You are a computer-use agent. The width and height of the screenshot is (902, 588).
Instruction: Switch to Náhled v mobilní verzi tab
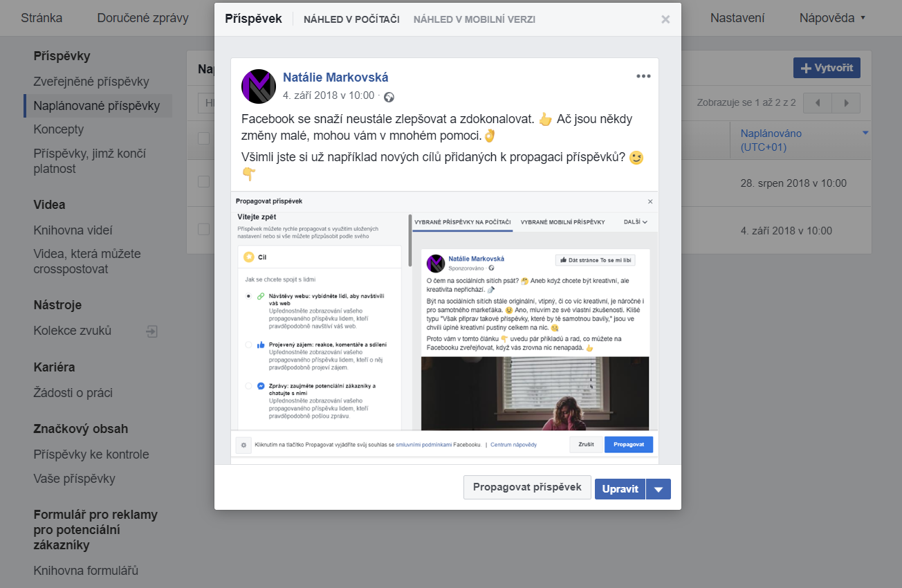(x=475, y=19)
